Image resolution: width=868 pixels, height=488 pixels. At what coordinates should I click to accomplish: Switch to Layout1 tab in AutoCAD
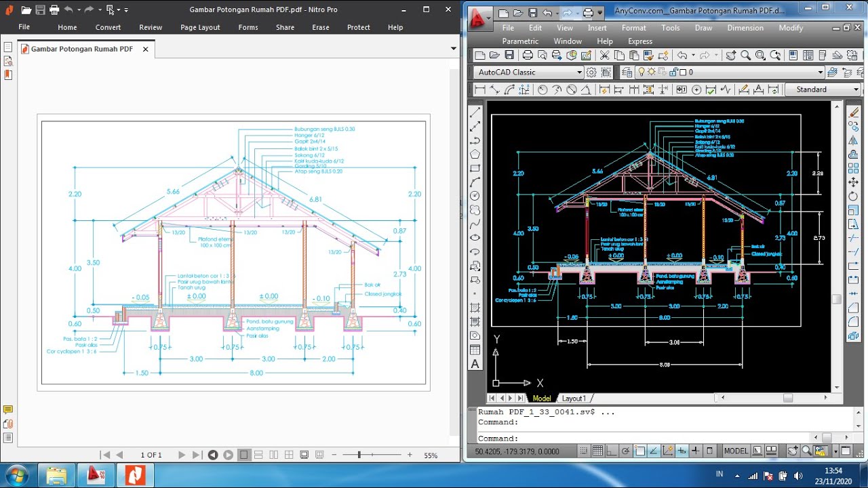(x=574, y=399)
